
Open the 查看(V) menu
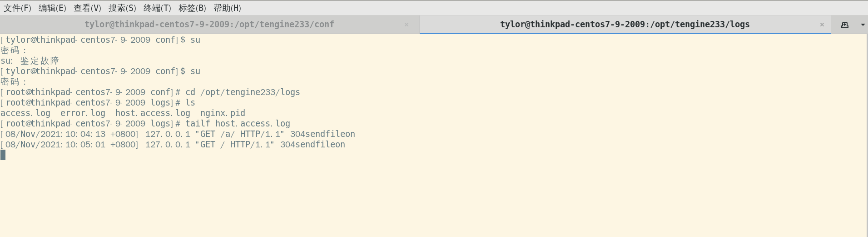pos(87,8)
